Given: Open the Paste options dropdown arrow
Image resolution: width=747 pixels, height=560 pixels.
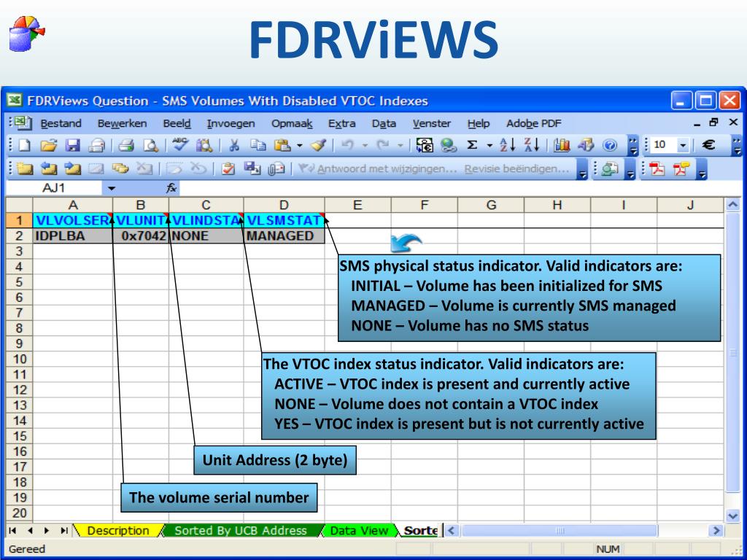Looking at the screenshot, I should [299, 145].
